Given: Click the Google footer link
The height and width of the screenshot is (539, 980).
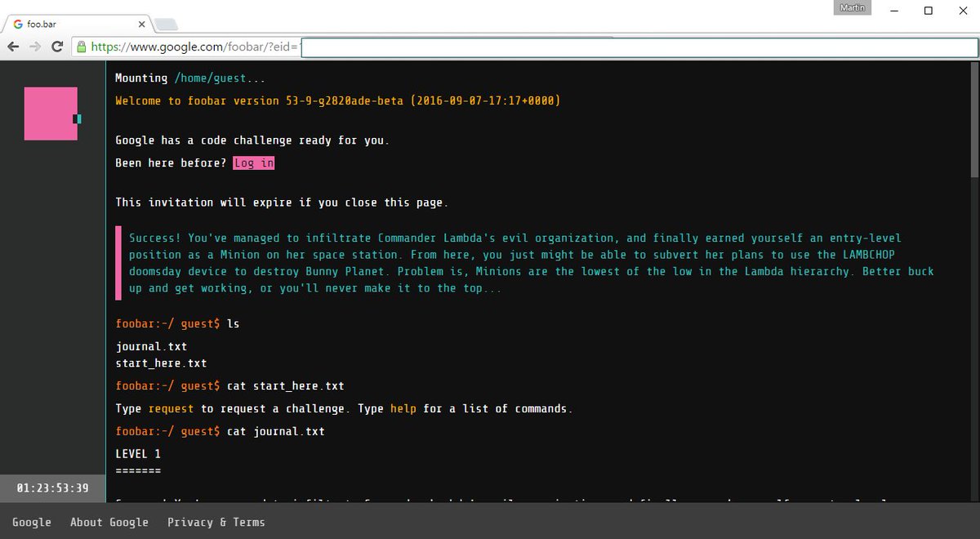Looking at the screenshot, I should pos(32,522).
